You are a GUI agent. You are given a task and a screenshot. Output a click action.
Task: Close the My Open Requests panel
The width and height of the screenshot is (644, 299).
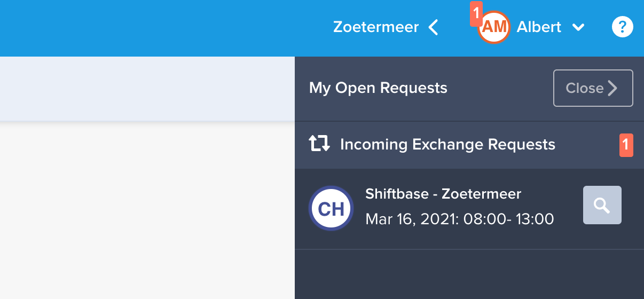tap(593, 88)
